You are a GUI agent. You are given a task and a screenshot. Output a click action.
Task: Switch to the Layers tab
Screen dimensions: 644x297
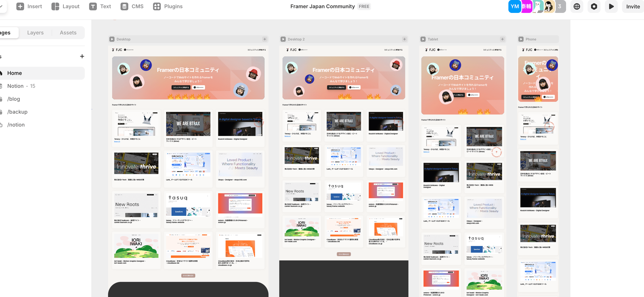pyautogui.click(x=35, y=33)
